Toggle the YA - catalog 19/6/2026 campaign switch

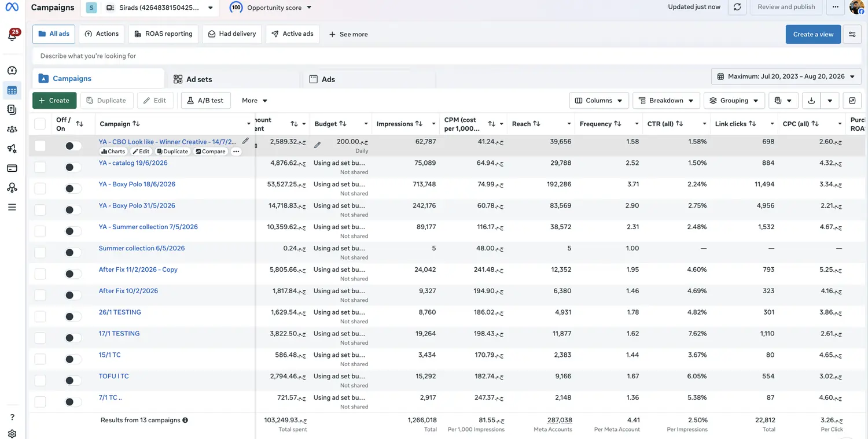pos(72,167)
